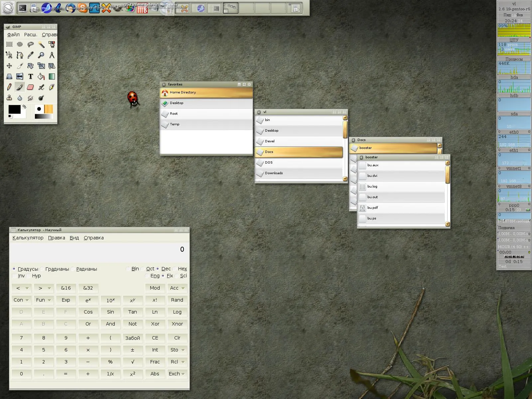Click the calculator display field
Viewport: 532px width, 399px height.
(99, 252)
